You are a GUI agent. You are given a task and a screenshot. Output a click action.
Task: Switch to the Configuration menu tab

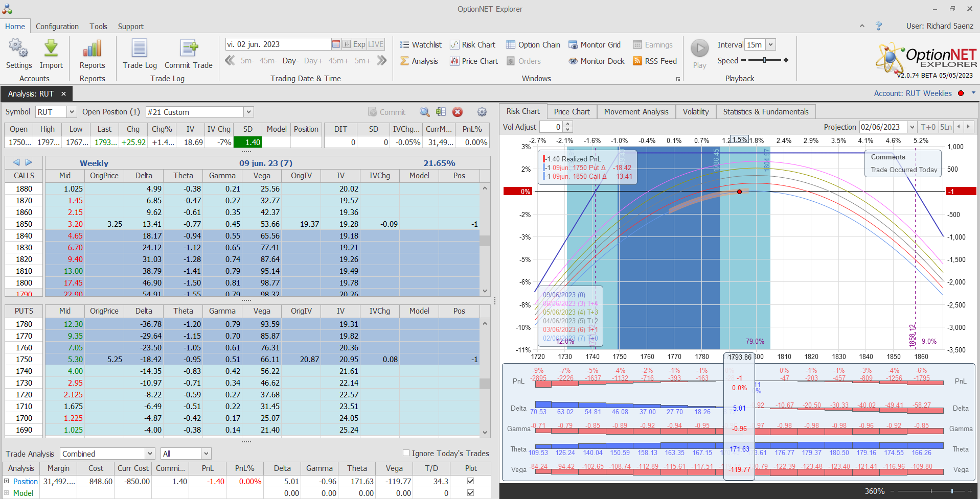pos(57,27)
